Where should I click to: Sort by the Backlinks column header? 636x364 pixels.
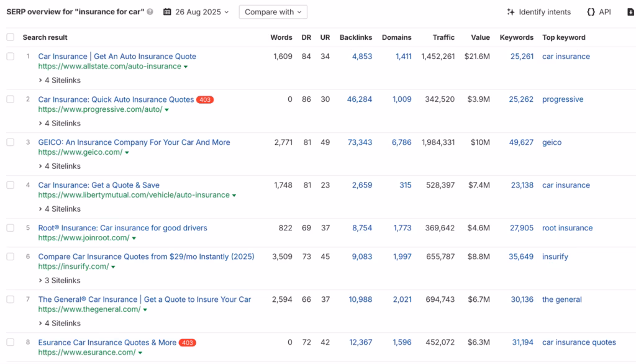point(355,37)
